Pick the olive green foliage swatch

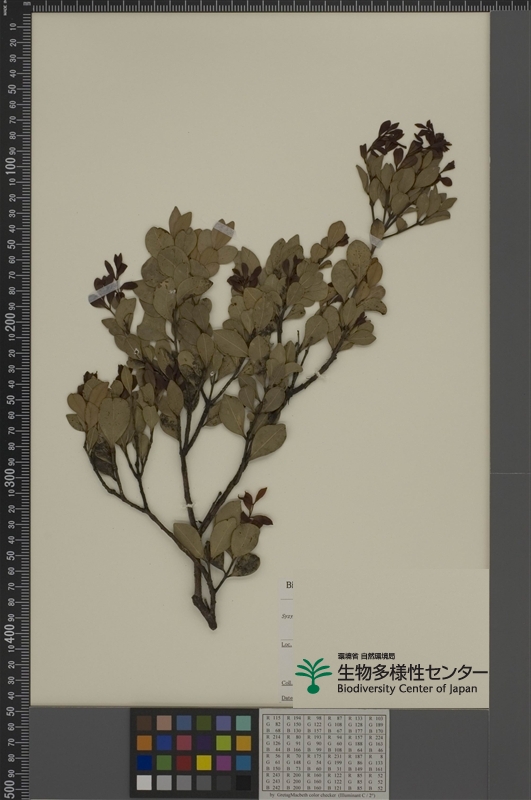pyautogui.click(x=204, y=723)
